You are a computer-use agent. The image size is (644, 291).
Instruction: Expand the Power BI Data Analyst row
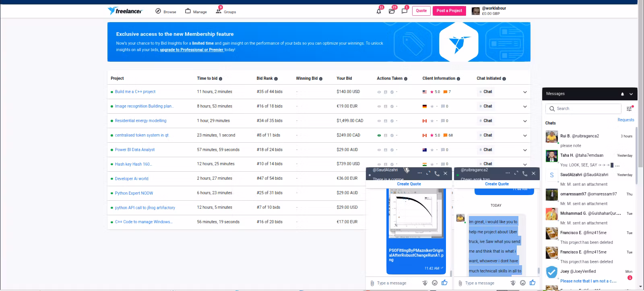(525, 150)
